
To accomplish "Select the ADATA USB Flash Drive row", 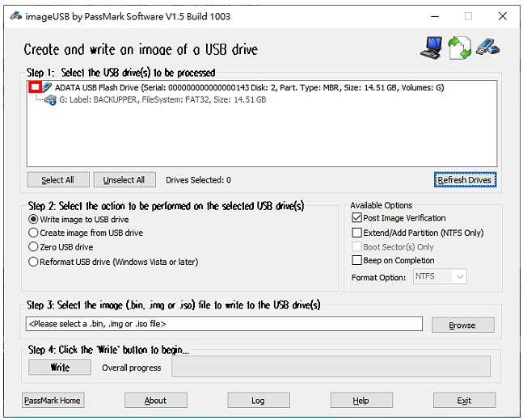I will point(249,88).
